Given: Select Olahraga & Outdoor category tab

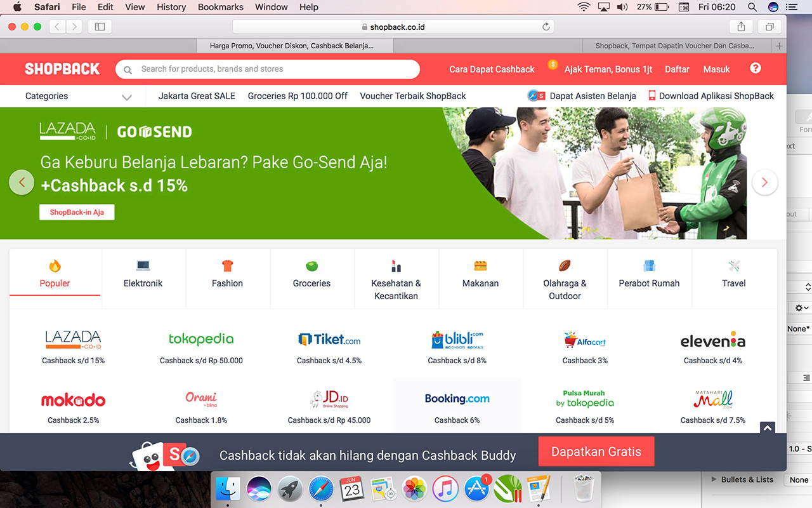Looking at the screenshot, I should (x=565, y=279).
